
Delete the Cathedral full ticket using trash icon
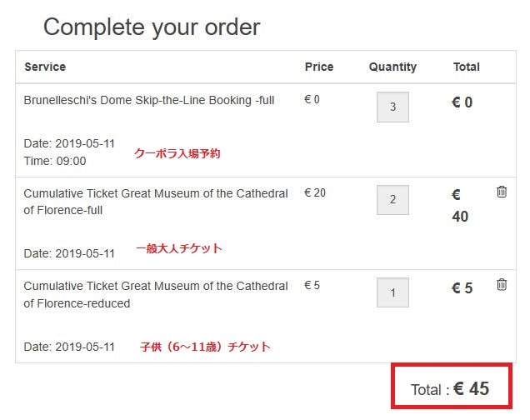[502, 192]
